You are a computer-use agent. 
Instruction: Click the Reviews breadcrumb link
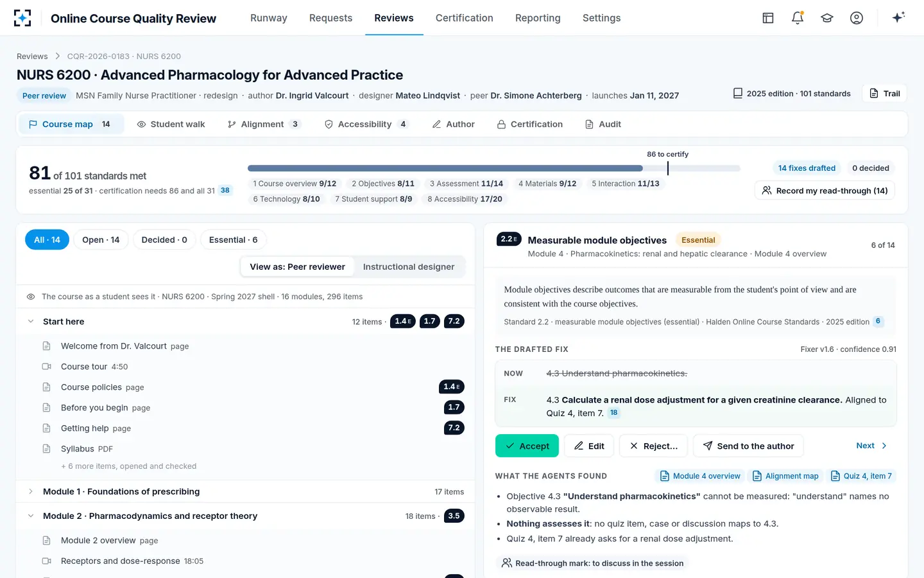[32, 57]
